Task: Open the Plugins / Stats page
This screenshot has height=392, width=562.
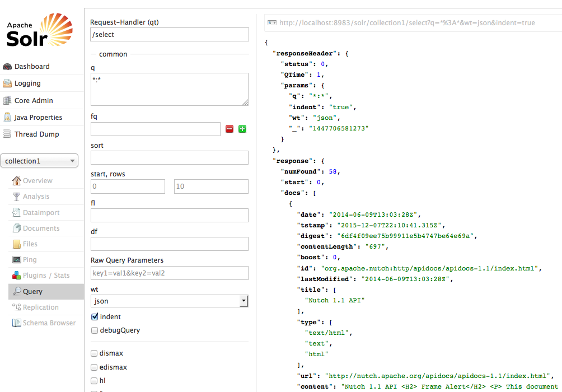Action: click(x=46, y=276)
